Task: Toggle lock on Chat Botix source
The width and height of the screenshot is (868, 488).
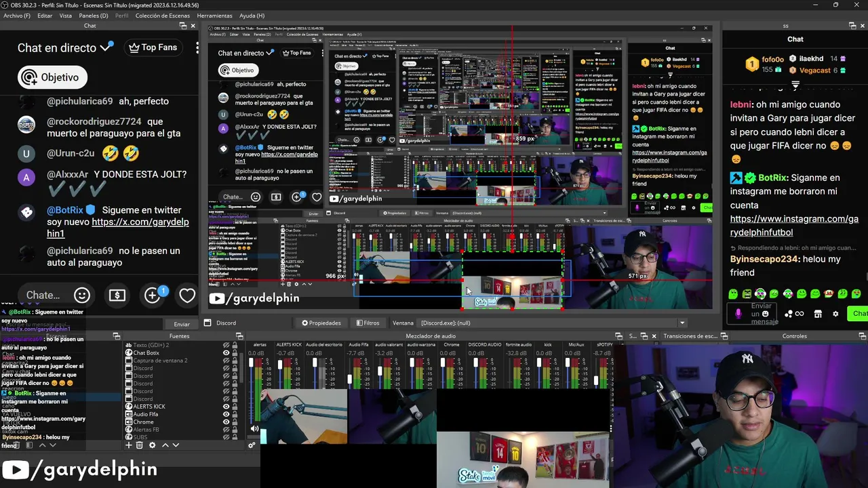Action: point(235,352)
